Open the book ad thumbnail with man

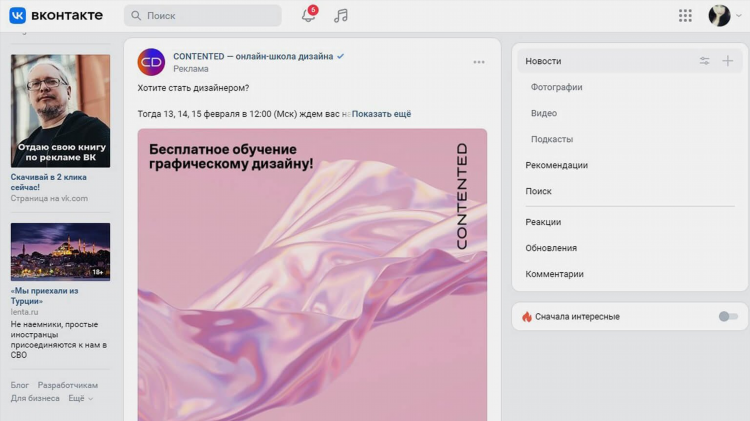click(60, 111)
